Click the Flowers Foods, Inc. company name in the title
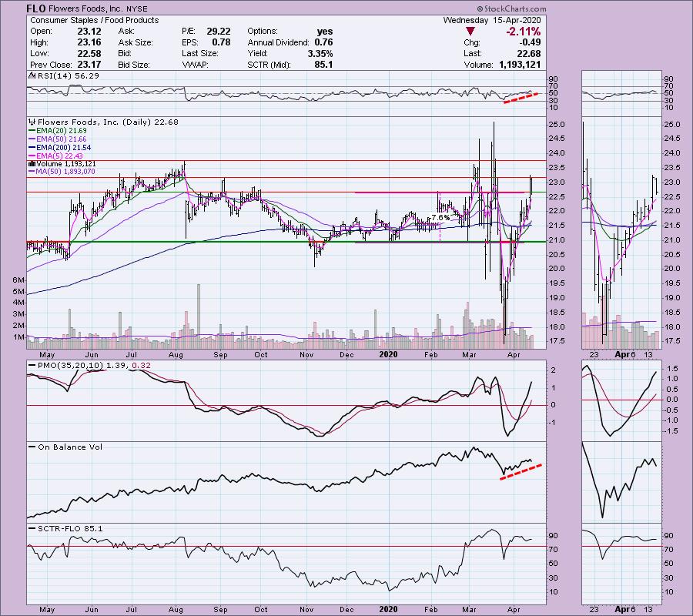 pyautogui.click(x=85, y=8)
